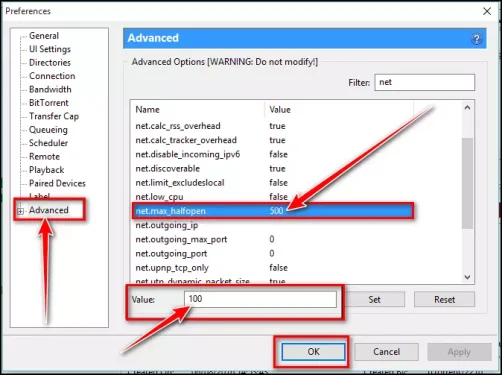Select the net.upnp_tcp_only entry

(x=272, y=268)
